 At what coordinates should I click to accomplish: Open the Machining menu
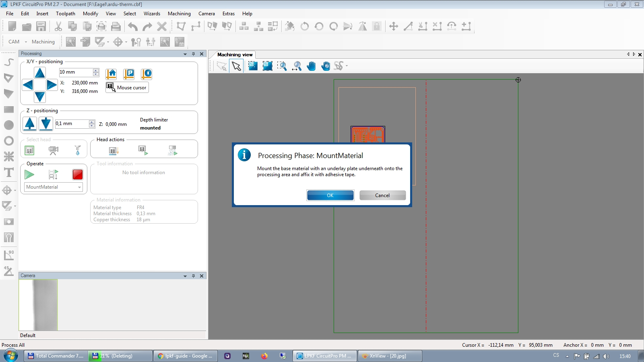(x=179, y=14)
